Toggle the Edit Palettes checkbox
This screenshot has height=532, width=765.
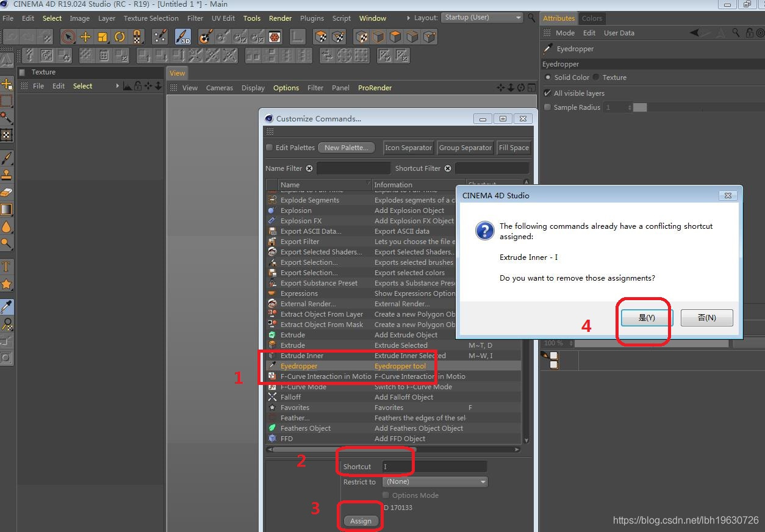270,147
